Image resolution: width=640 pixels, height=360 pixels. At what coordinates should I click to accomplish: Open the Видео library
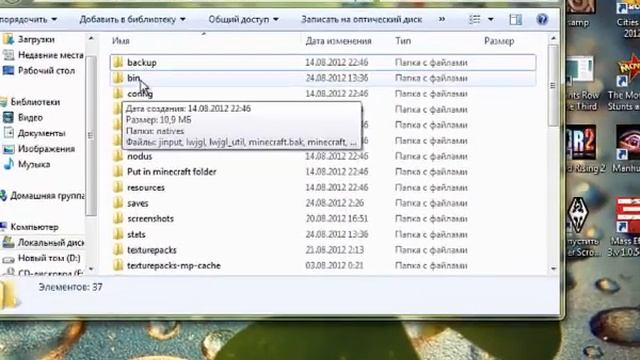pyautogui.click(x=30, y=118)
